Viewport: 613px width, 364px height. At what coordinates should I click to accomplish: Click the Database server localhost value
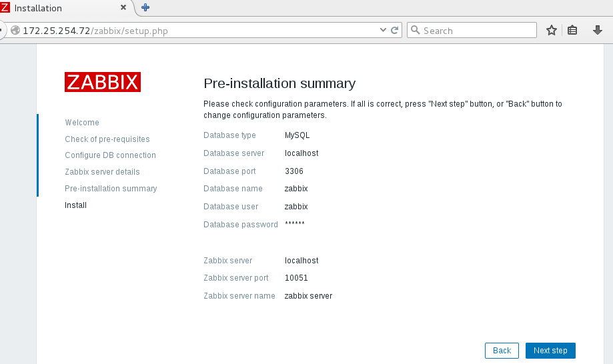click(x=301, y=153)
